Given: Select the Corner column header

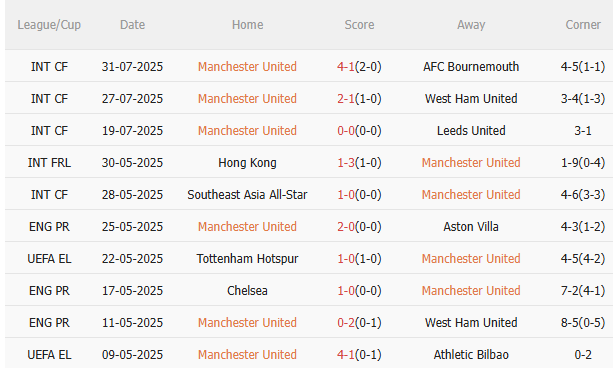Looking at the screenshot, I should tap(583, 25).
